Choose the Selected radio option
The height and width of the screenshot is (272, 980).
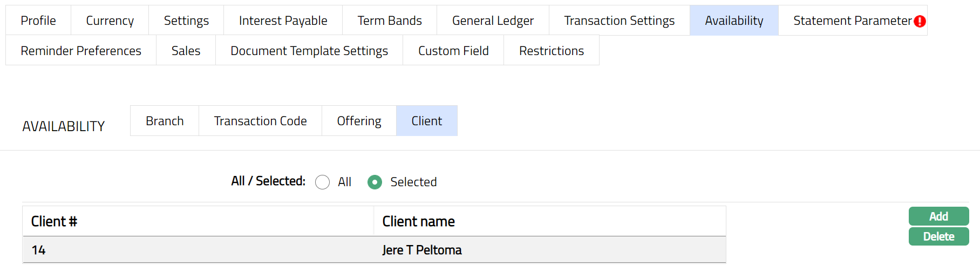375,182
